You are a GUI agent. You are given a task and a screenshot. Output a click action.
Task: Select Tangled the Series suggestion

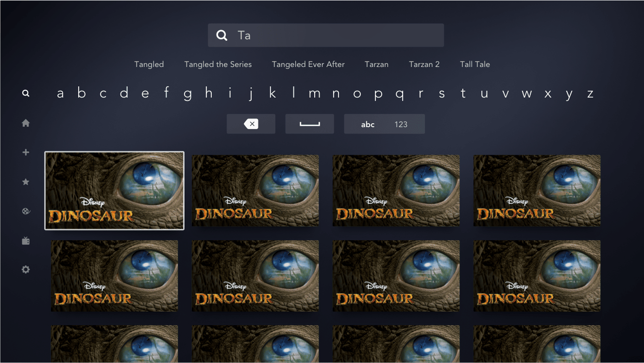pos(218,65)
